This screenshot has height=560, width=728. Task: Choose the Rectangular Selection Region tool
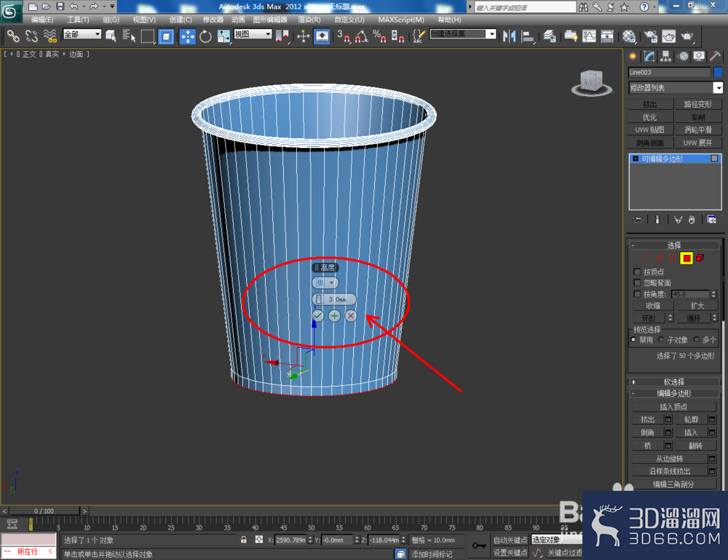[147, 36]
